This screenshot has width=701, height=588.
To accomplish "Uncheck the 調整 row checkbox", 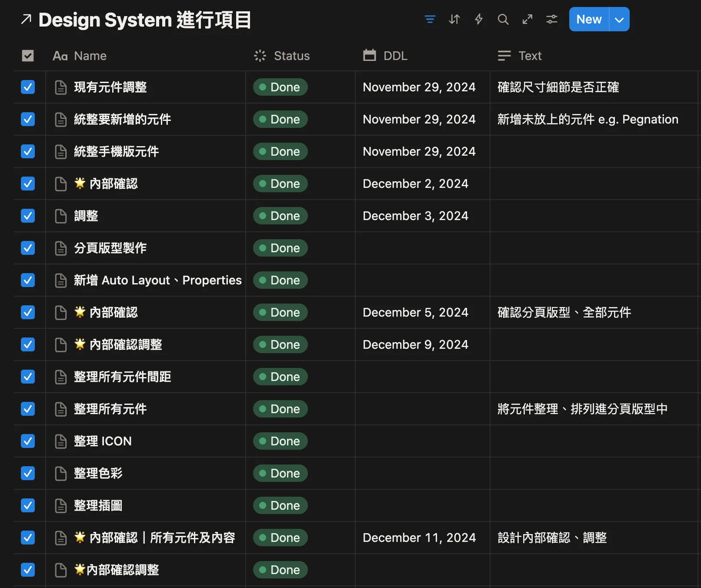I will coord(28,216).
